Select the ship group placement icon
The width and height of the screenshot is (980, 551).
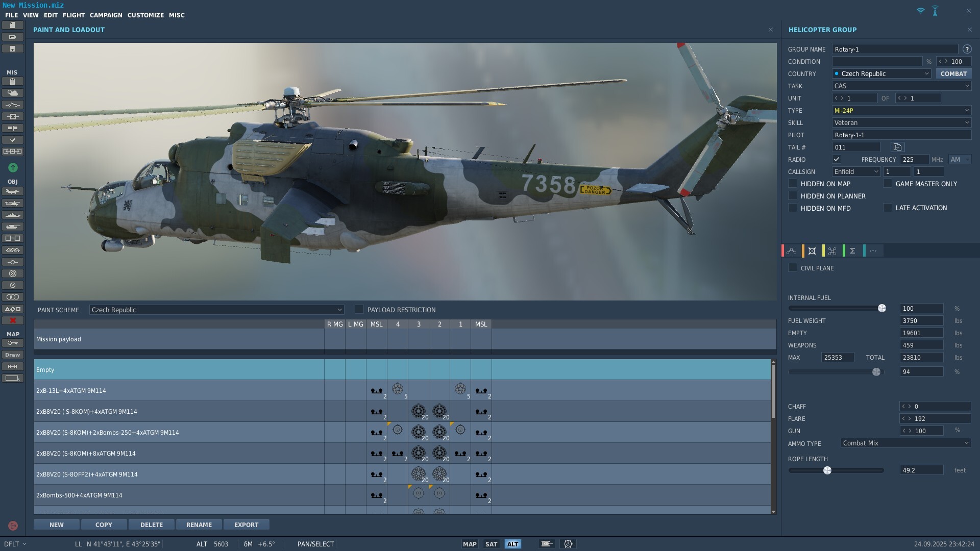pos(13,215)
